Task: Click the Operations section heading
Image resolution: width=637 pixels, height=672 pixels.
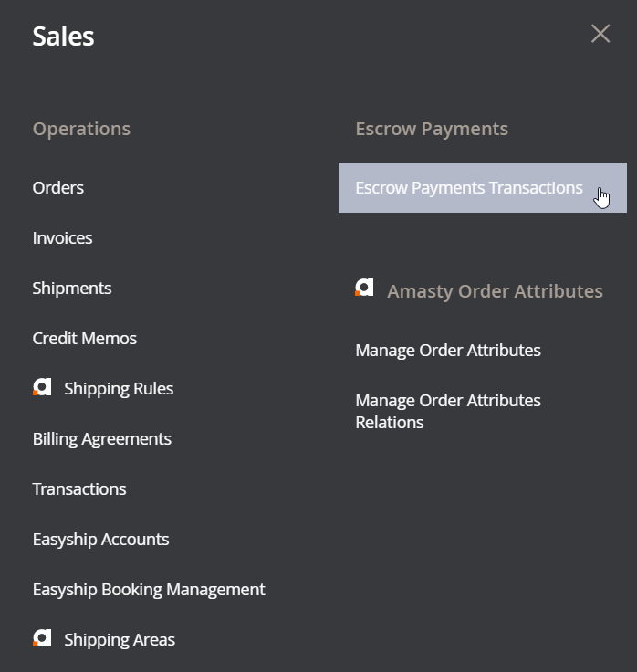Action: click(x=81, y=129)
